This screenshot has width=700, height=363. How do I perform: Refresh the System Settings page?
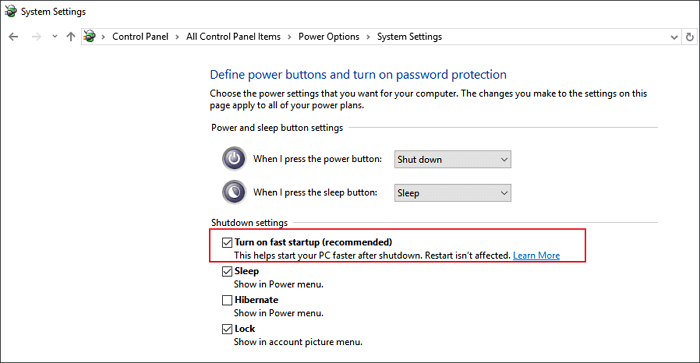690,37
